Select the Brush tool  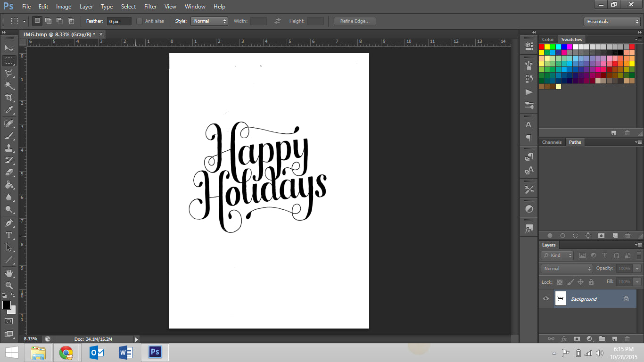[x=9, y=136]
